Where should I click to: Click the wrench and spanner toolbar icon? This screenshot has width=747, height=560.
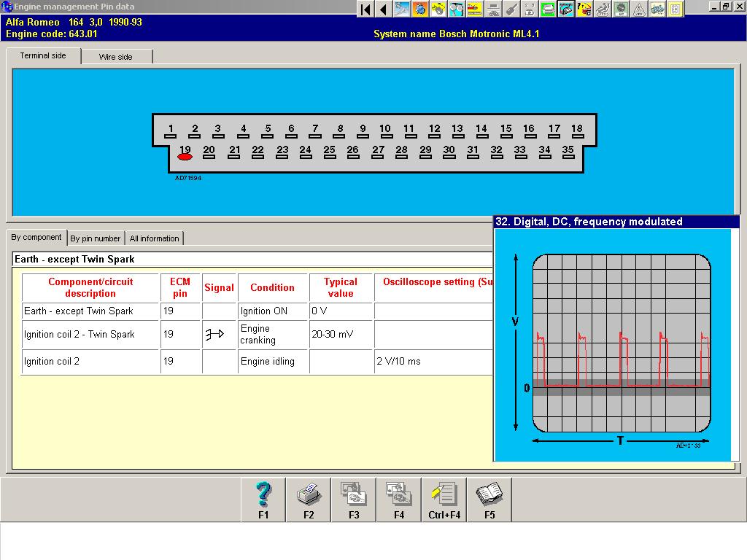pos(402,9)
